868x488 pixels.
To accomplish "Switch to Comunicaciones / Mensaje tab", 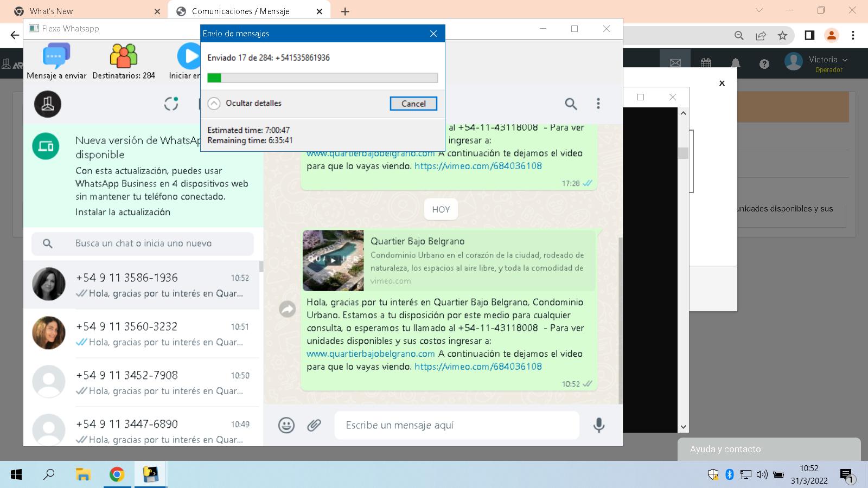I will click(248, 11).
